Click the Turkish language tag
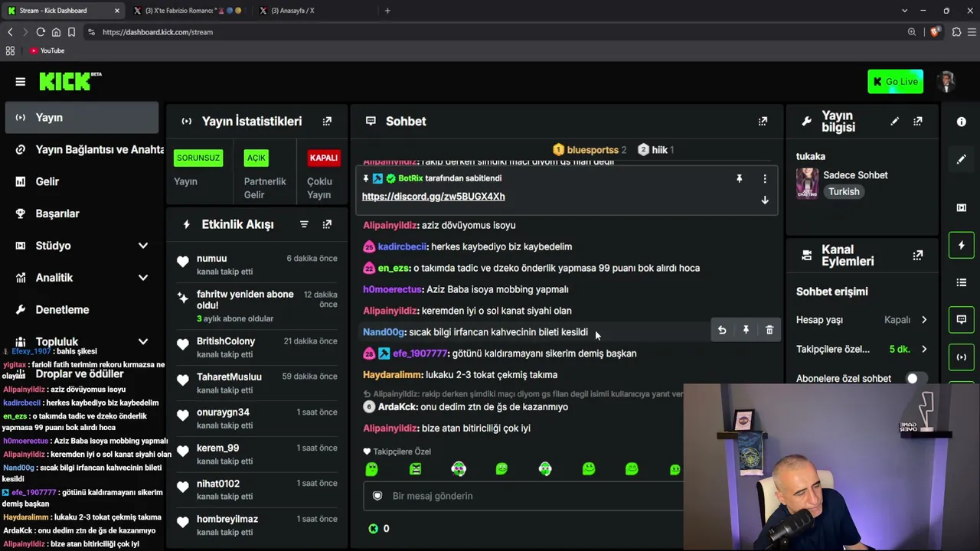The width and height of the screenshot is (980, 551). tap(844, 192)
